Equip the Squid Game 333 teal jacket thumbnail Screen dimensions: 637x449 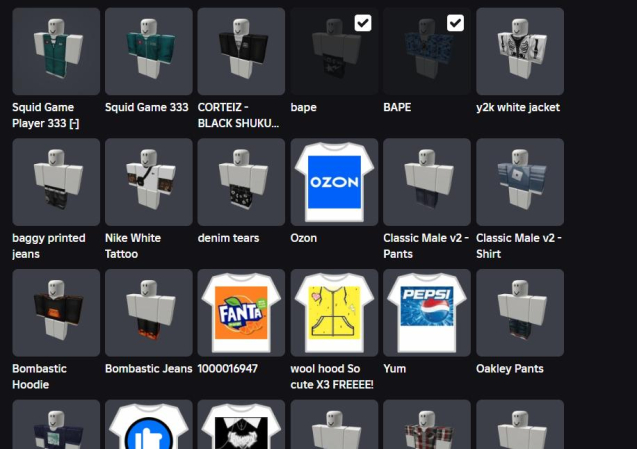pos(148,51)
